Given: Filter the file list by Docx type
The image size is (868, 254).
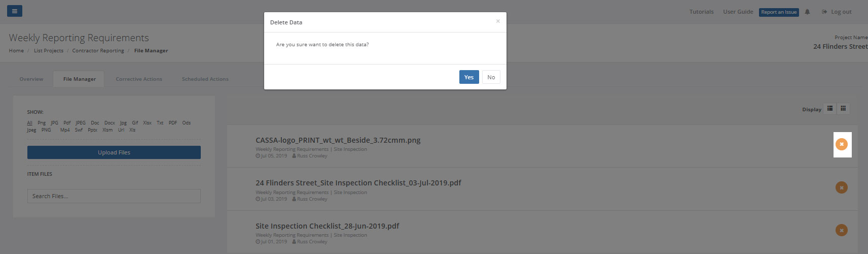Looking at the screenshot, I should (x=110, y=123).
